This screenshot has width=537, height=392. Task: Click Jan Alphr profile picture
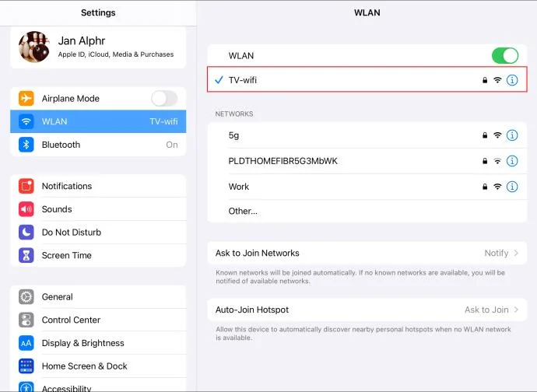click(x=34, y=47)
